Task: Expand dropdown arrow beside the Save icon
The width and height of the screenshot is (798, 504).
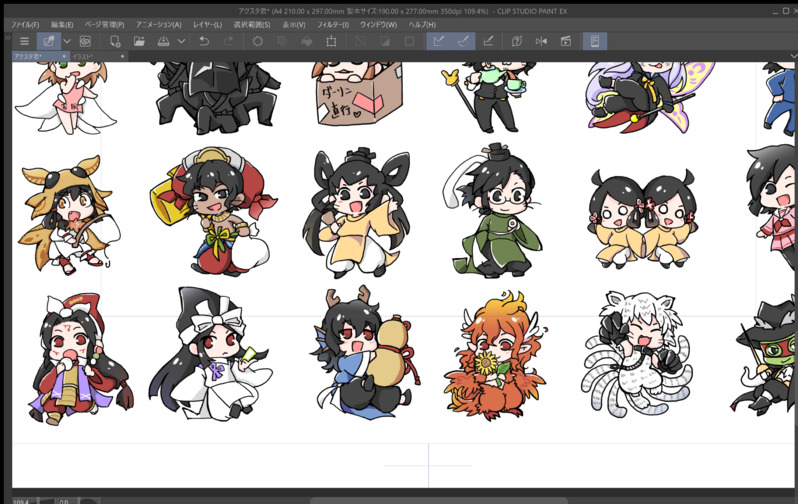Action: tap(181, 41)
